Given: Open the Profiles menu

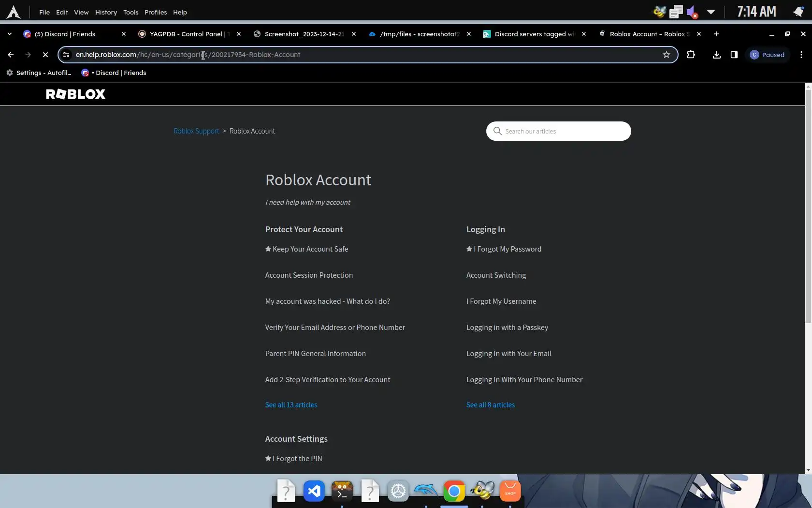Looking at the screenshot, I should coord(156,12).
